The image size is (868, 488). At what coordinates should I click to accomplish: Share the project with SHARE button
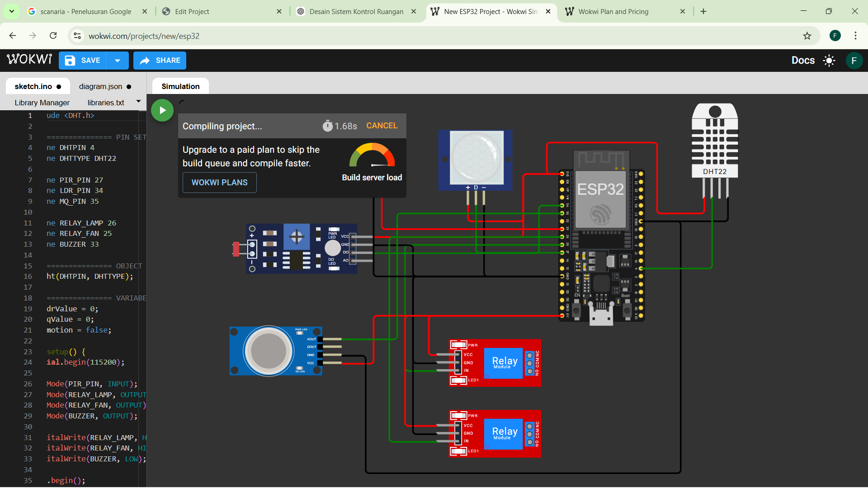(x=160, y=61)
